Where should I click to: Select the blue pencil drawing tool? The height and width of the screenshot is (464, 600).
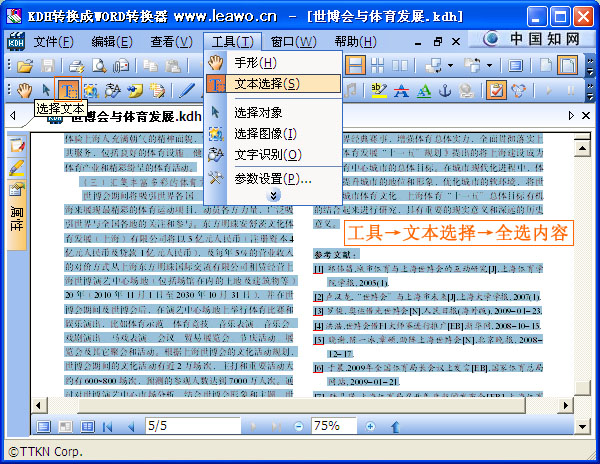[x=187, y=90]
